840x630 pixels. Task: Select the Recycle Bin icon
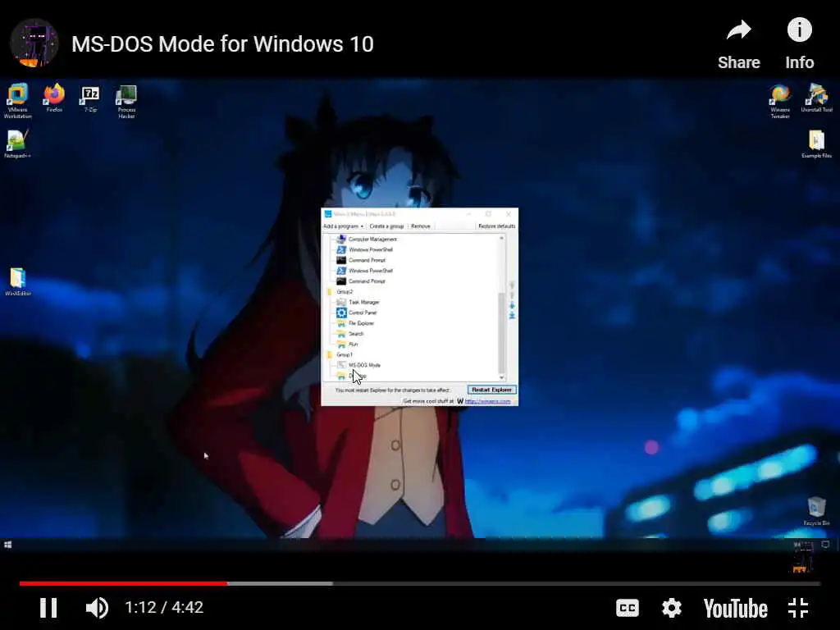[816, 511]
